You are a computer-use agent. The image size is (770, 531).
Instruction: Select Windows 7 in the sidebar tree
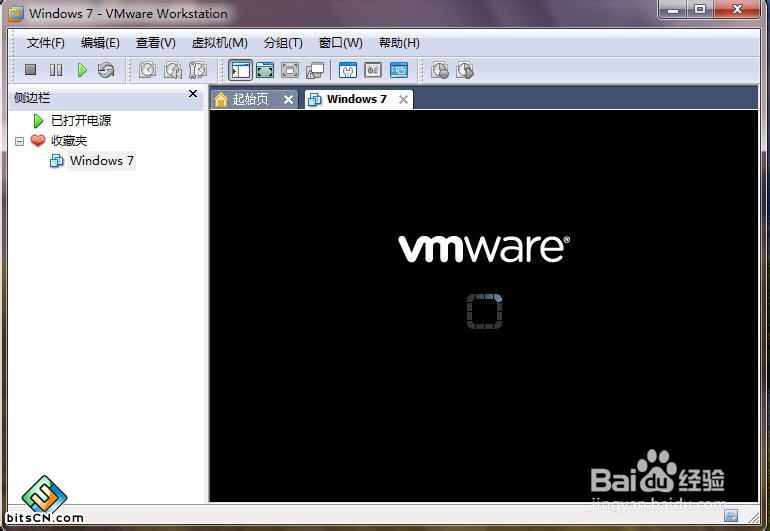[102, 161]
